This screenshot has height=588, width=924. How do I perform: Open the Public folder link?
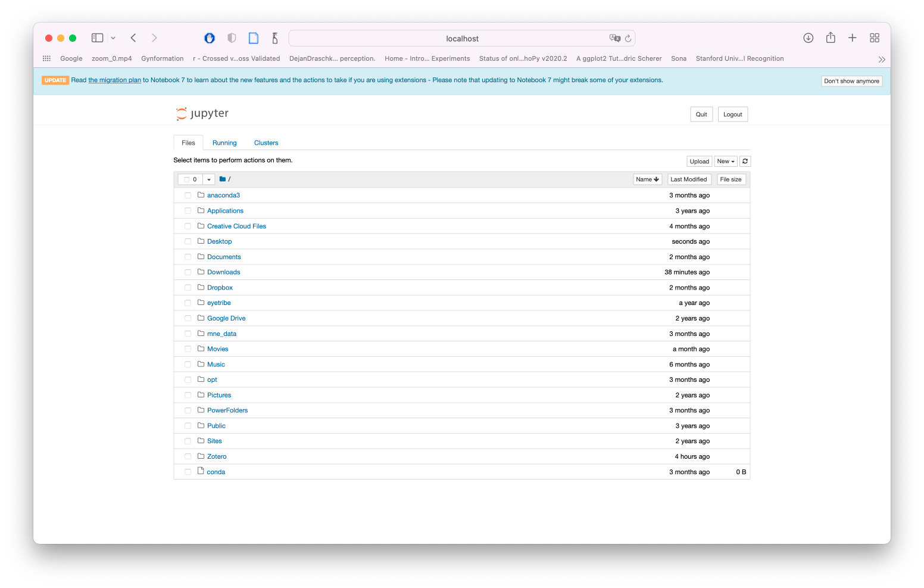(217, 426)
